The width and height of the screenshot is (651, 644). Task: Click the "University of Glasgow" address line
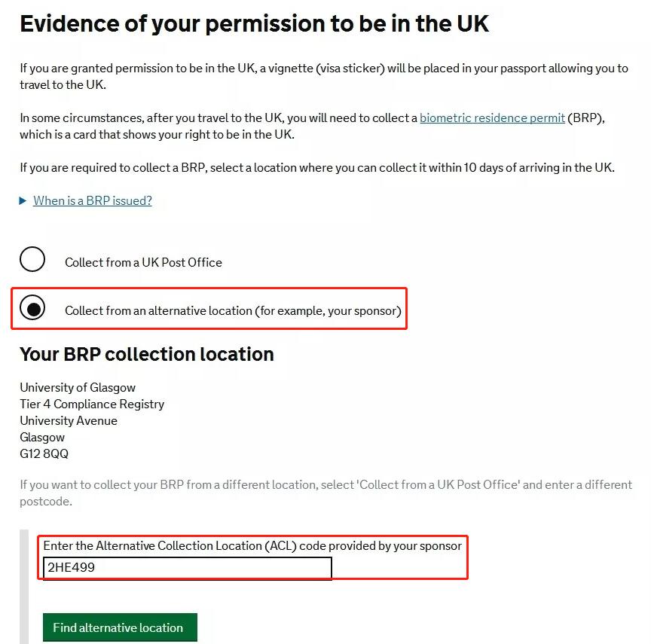coord(78,387)
